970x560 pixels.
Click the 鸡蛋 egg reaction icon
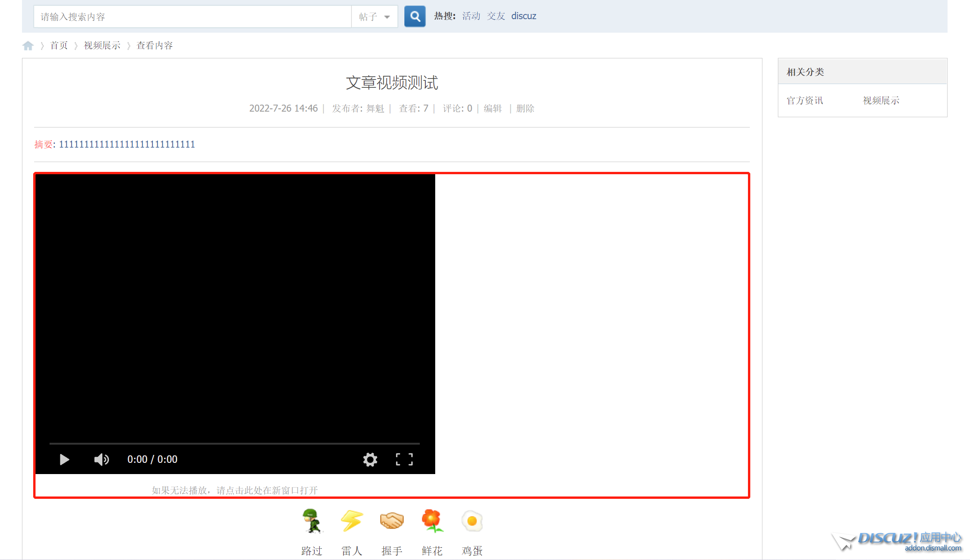(x=472, y=521)
